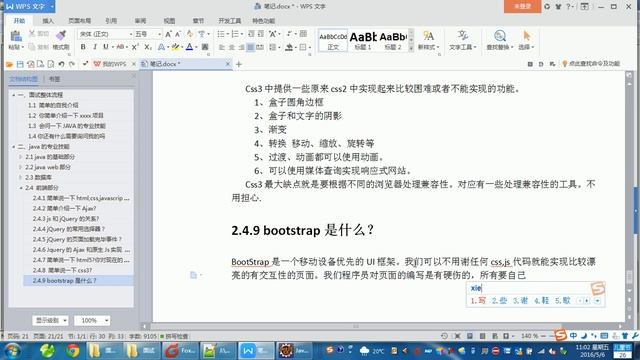Expand the 2.1 java section node
This screenshot has width=640, height=360.
click(x=20, y=157)
